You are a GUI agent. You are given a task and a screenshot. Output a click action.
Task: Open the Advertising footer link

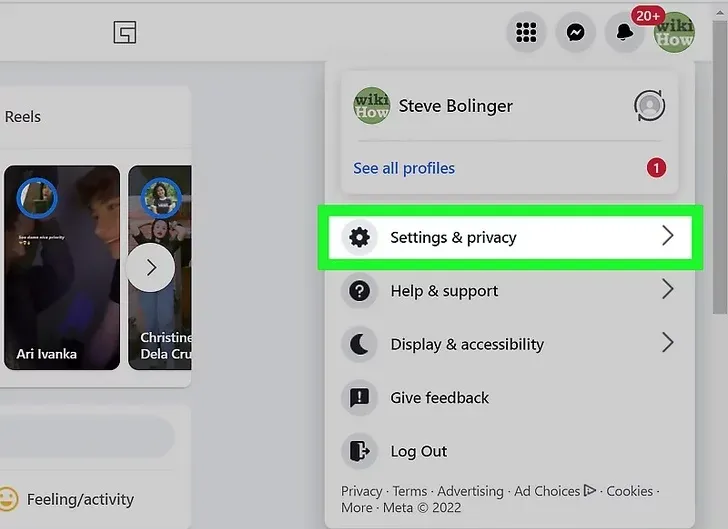click(x=470, y=491)
